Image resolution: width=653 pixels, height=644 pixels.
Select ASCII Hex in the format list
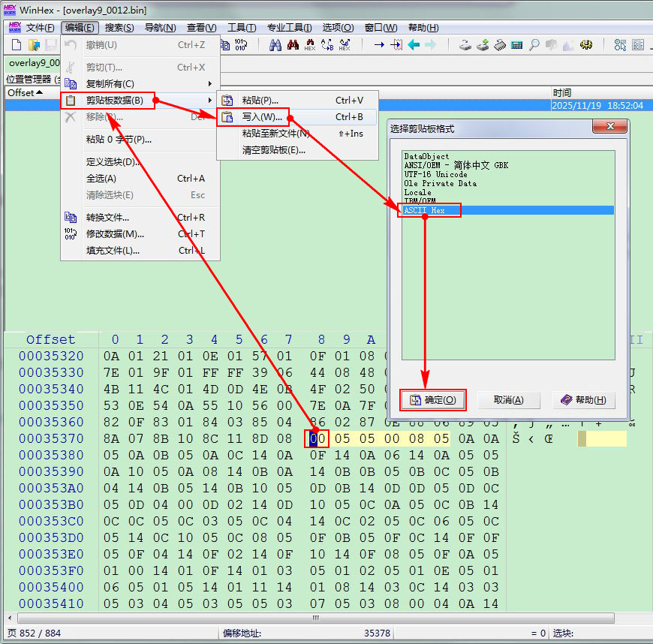tap(508, 210)
